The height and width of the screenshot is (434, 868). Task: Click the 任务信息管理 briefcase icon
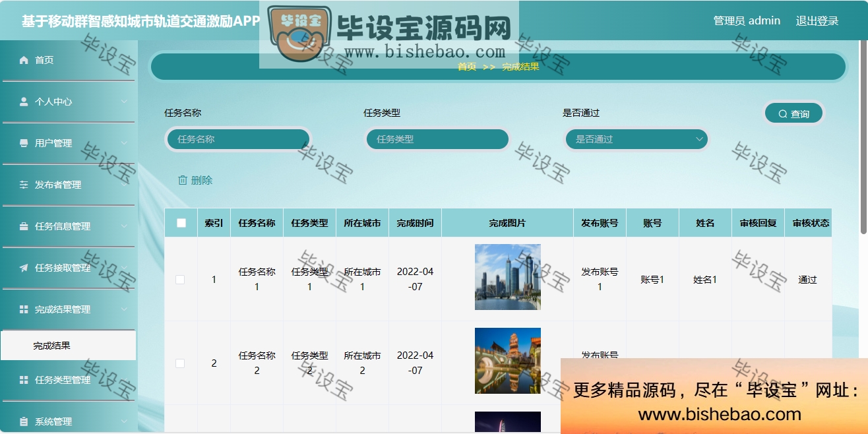(24, 226)
